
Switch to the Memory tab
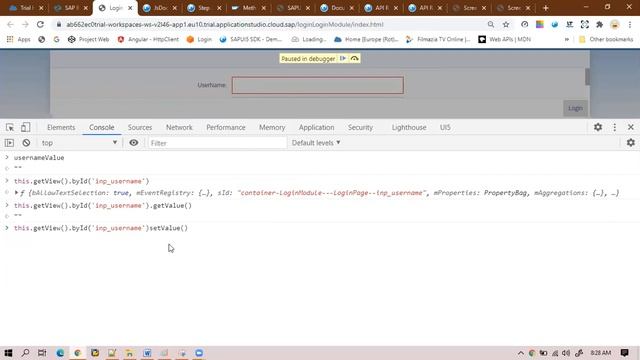272,127
